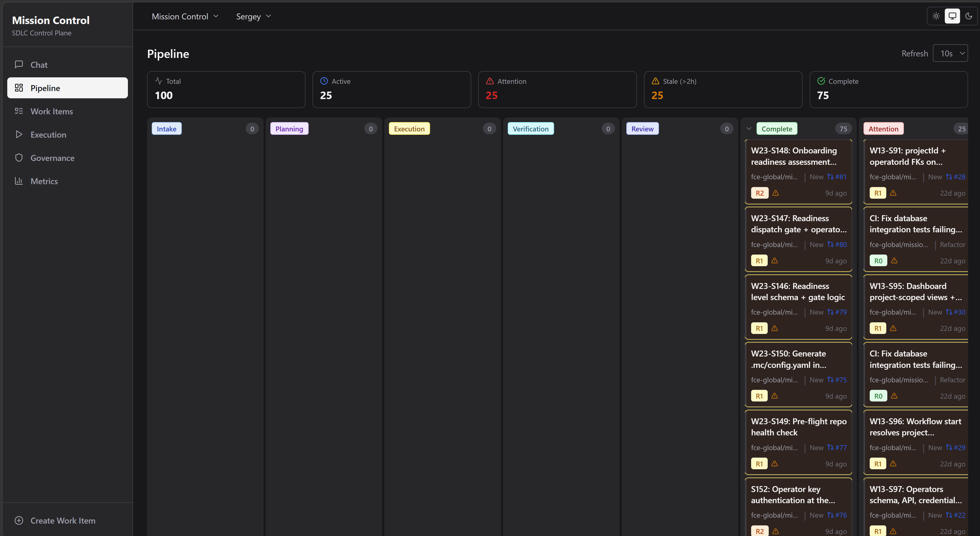Click the Create Work Item plus icon
The width and height of the screenshot is (980, 536).
point(19,520)
